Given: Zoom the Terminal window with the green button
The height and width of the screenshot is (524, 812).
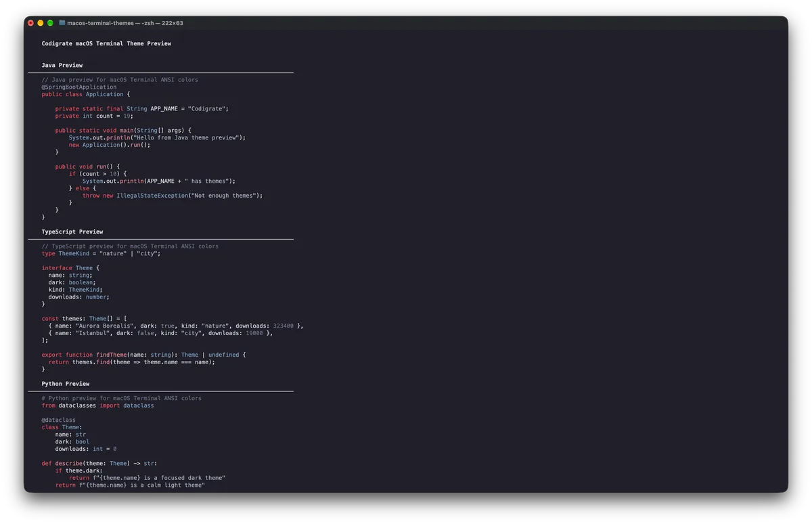Looking at the screenshot, I should click(50, 23).
